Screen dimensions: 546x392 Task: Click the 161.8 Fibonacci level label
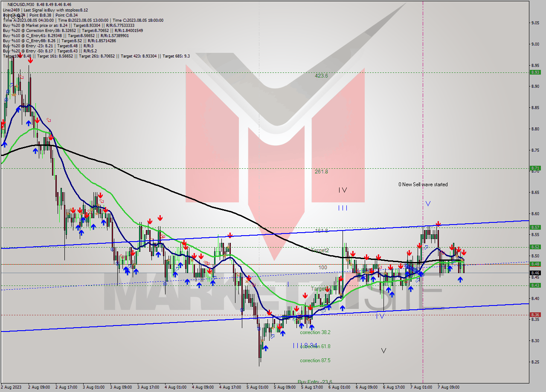point(321,231)
